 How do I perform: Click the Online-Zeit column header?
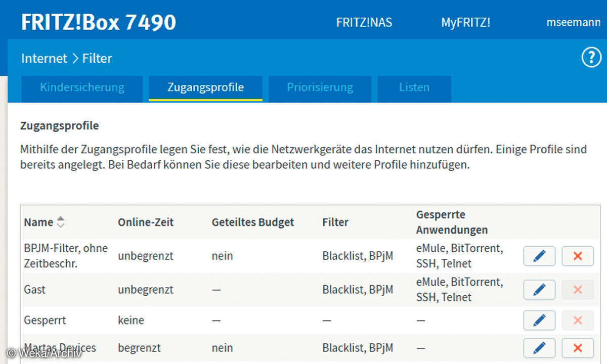click(x=146, y=222)
